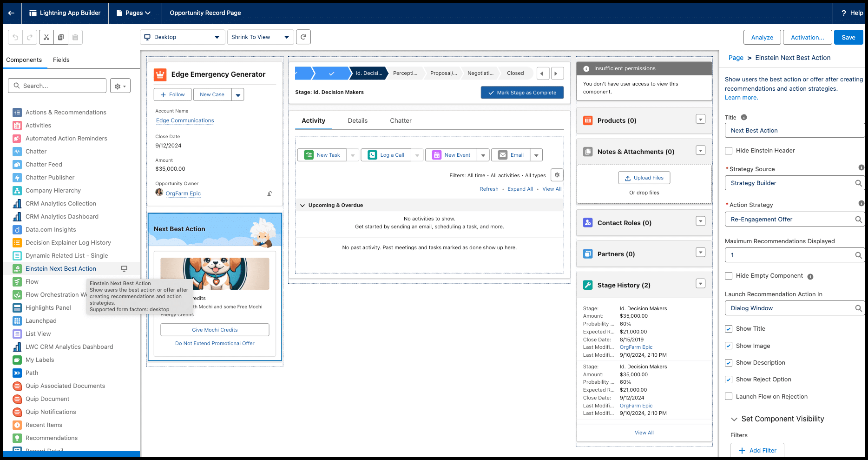
Task: Click the Title info icon
Action: 744,117
